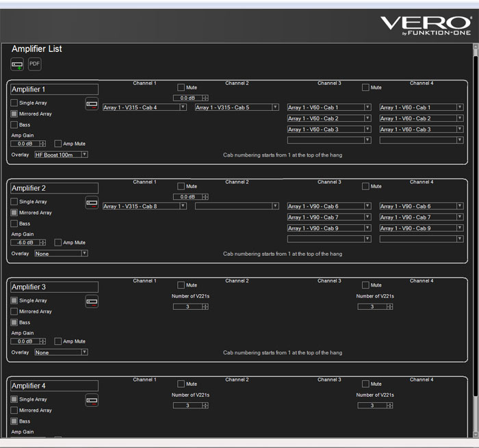Viewport: 479px width, 448px height.
Task: Open Amplifier 1 Channel 3 V60 Cab 1 dropdown
Action: 329,107
